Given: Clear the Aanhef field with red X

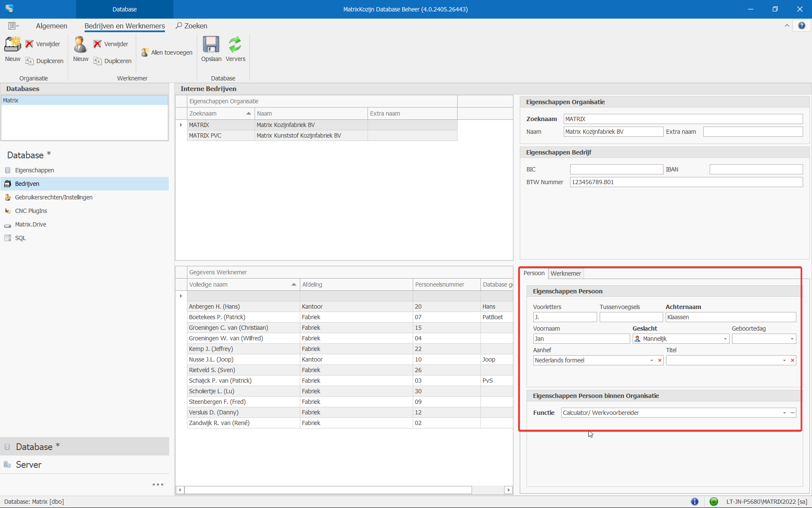Looking at the screenshot, I should tap(660, 360).
